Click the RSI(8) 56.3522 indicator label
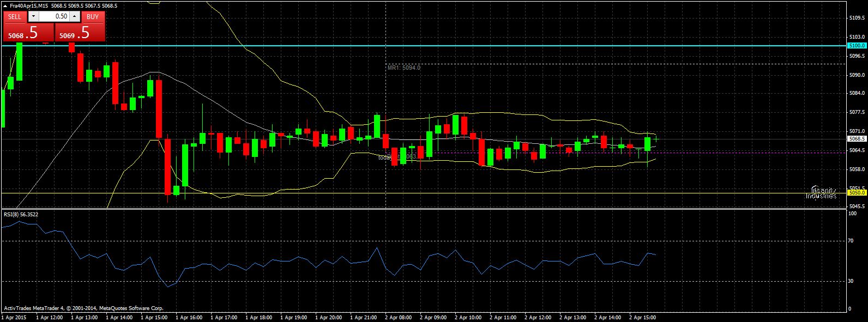 (x=21, y=215)
